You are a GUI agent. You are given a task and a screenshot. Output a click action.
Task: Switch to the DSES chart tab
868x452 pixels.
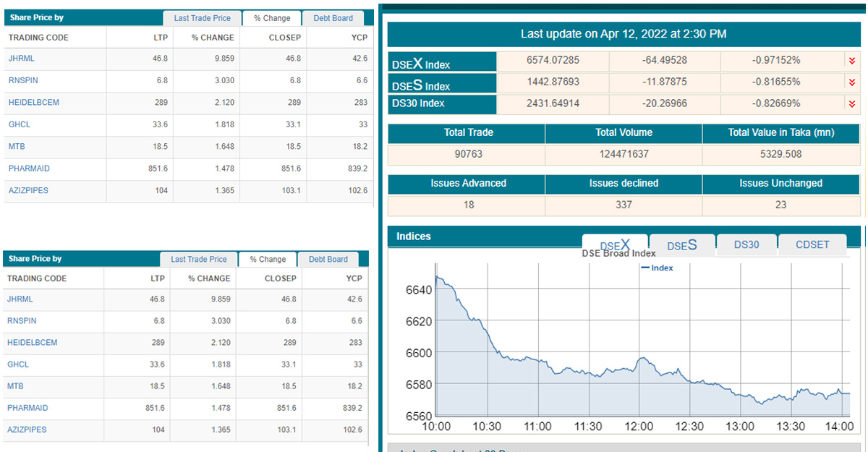(x=681, y=245)
